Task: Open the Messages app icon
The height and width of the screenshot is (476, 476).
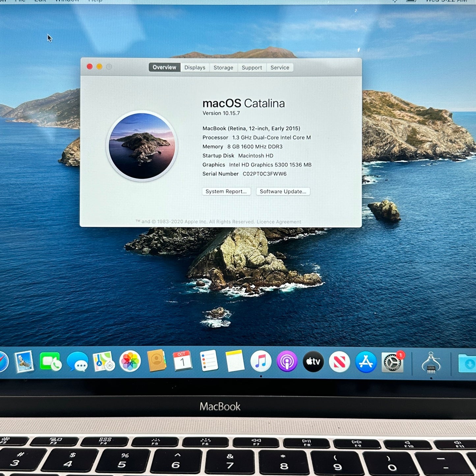Action: click(x=77, y=362)
